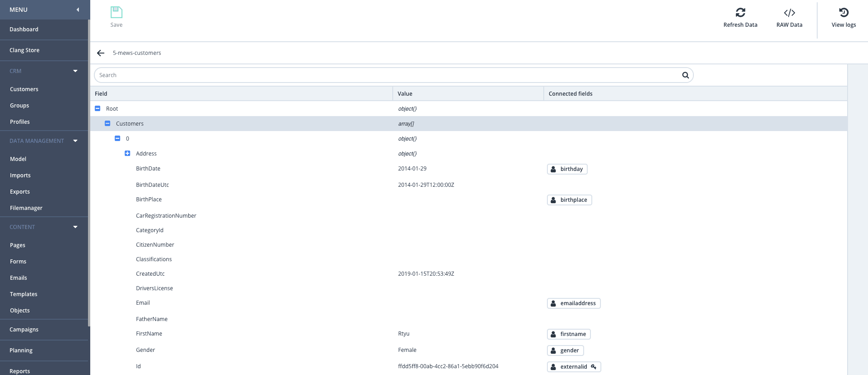Screen dimensions: 868x375
Task: Select the CreatedUtc row
Action: (x=468, y=274)
